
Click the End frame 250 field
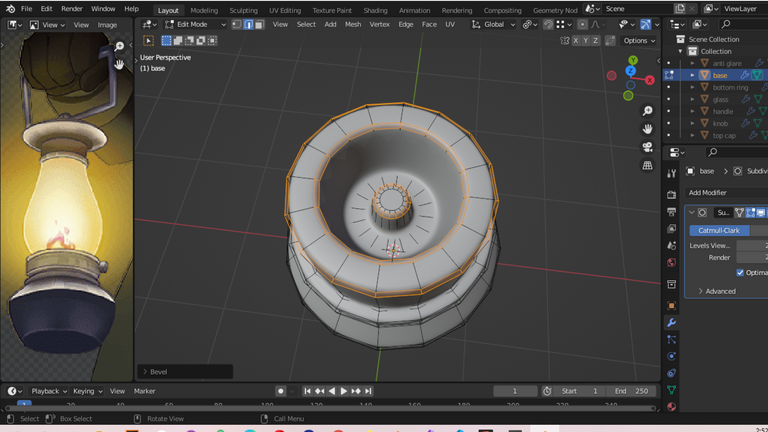point(632,391)
